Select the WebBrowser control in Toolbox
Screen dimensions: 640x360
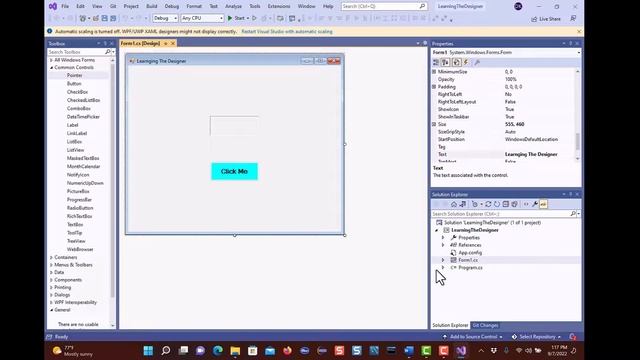80,249
